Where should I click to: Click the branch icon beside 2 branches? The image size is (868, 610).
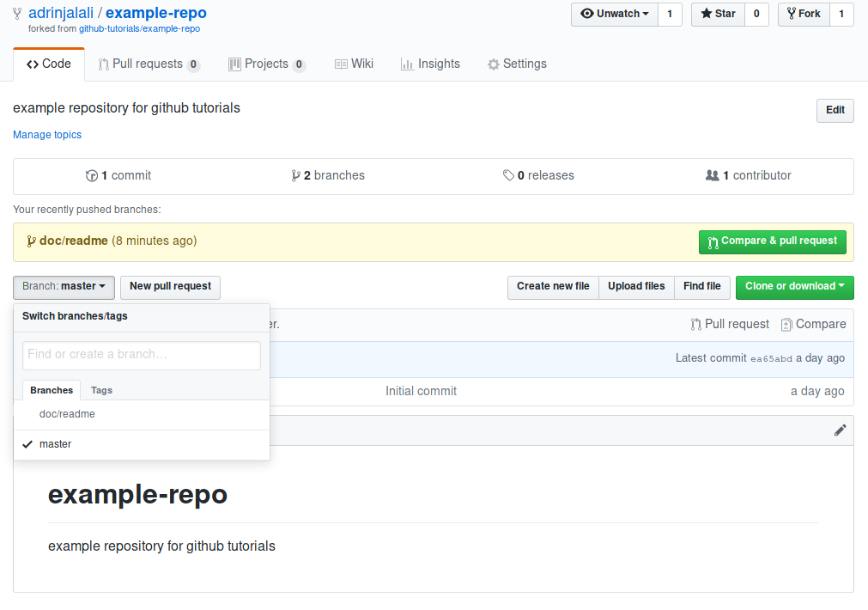[296, 175]
